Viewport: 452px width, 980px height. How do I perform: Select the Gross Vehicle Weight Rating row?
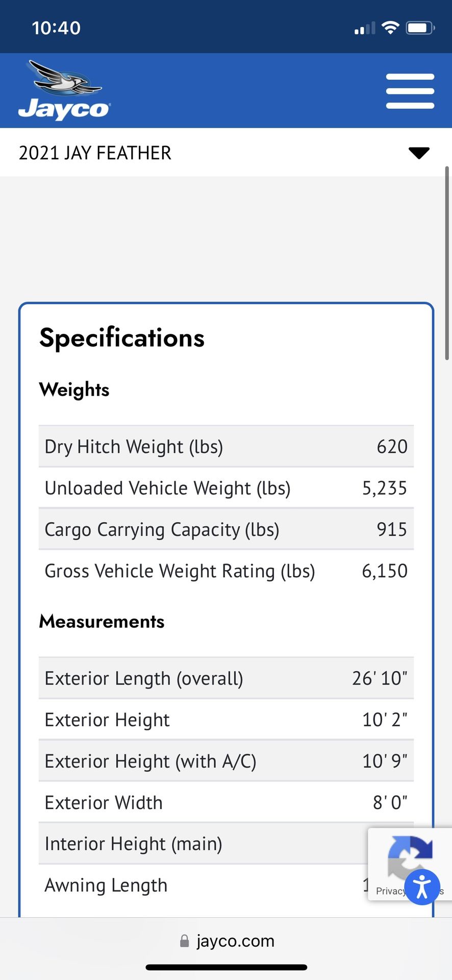226,571
